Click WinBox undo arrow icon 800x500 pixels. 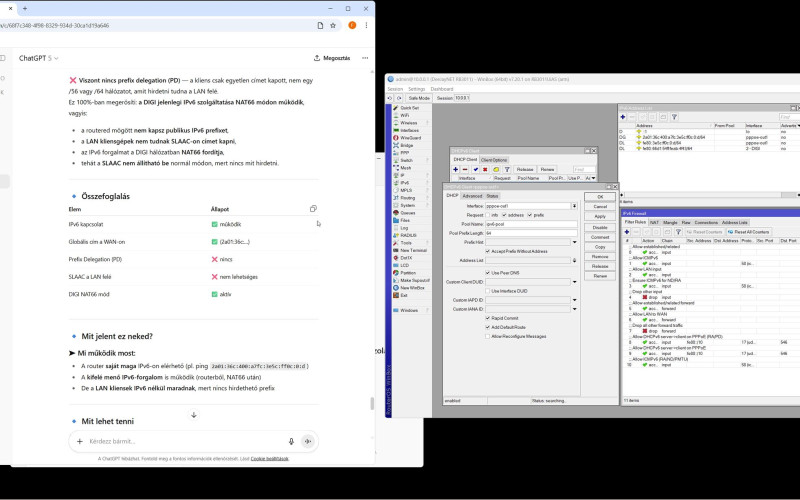(x=390, y=98)
